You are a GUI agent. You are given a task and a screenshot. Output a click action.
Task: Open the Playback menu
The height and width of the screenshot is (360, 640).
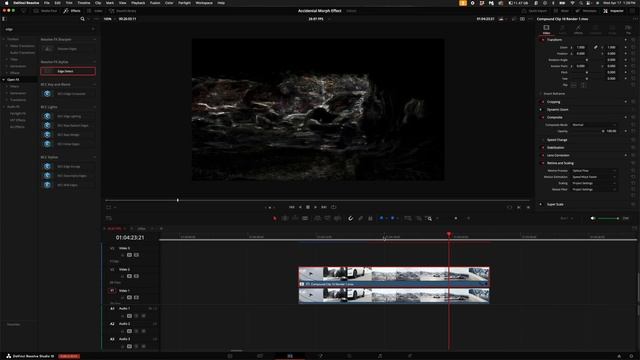(x=138, y=3)
